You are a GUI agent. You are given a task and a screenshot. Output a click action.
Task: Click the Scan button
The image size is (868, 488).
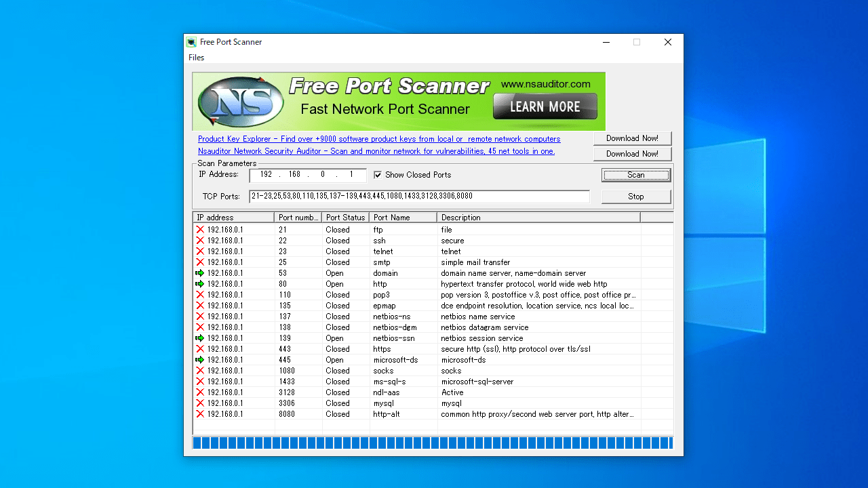[x=636, y=175]
